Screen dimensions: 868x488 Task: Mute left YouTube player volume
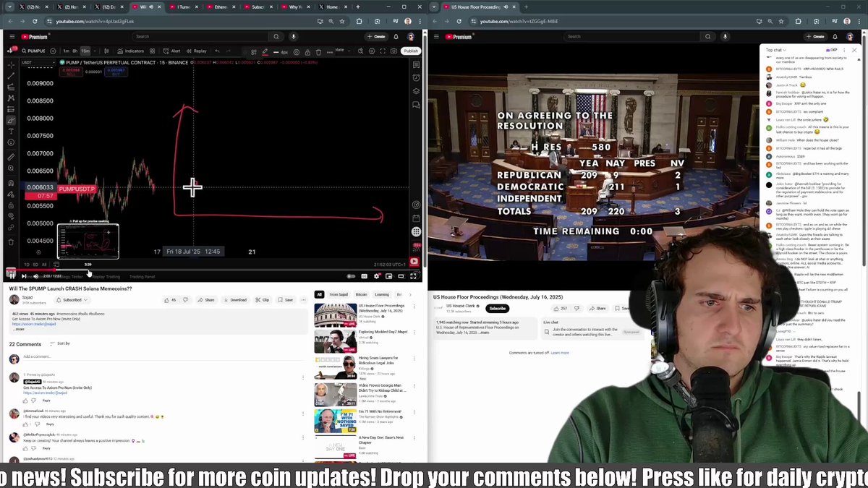click(35, 275)
